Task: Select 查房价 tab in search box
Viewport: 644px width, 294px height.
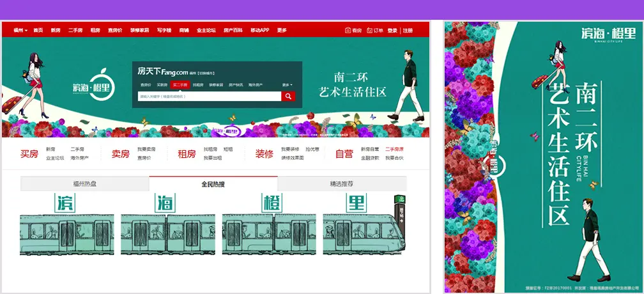Action: 146,85
